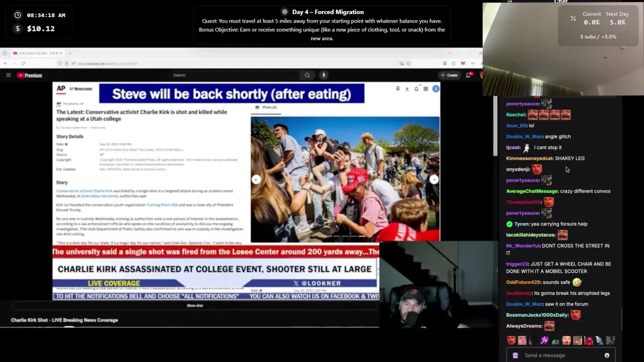The width and height of the screenshot is (644, 362).
Task: Click username Kimmeesoneyedcat in chat
Action: tap(529, 158)
